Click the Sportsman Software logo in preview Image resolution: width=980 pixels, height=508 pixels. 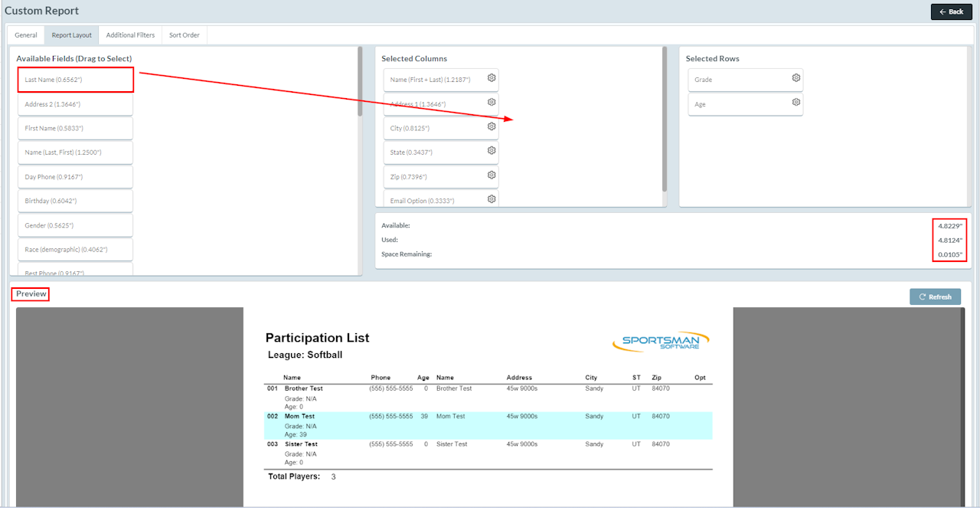pos(661,342)
